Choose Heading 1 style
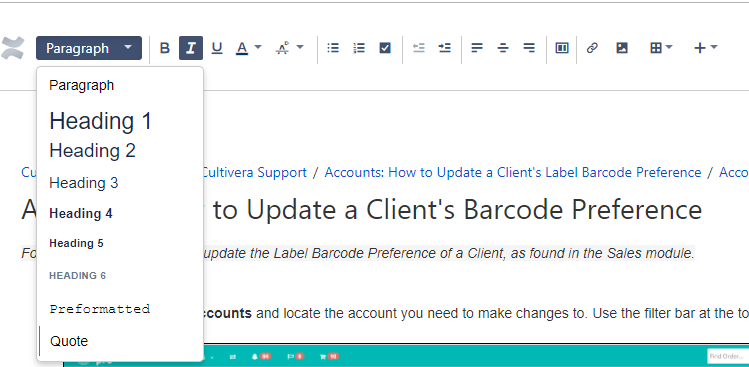Viewport: 749px width, 367px height. (100, 121)
